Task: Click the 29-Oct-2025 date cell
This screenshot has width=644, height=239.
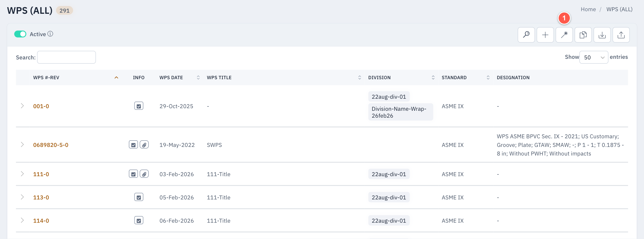Action: tap(176, 106)
